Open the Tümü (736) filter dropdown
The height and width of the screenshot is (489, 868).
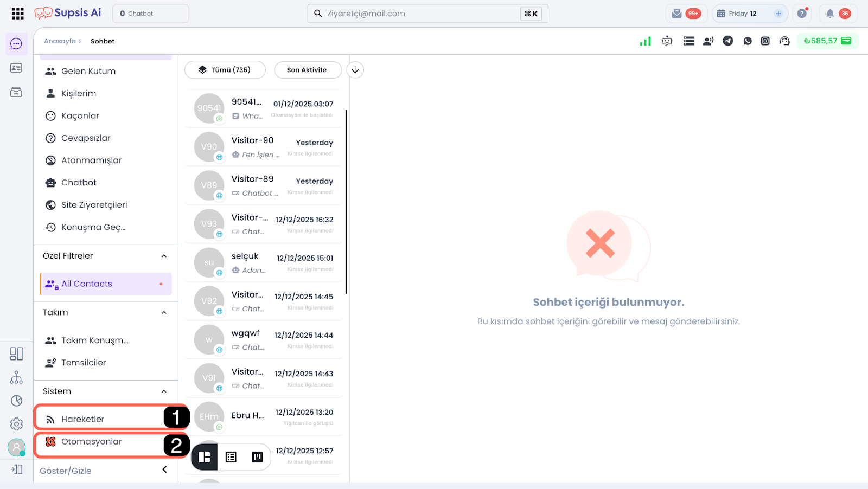coord(225,70)
